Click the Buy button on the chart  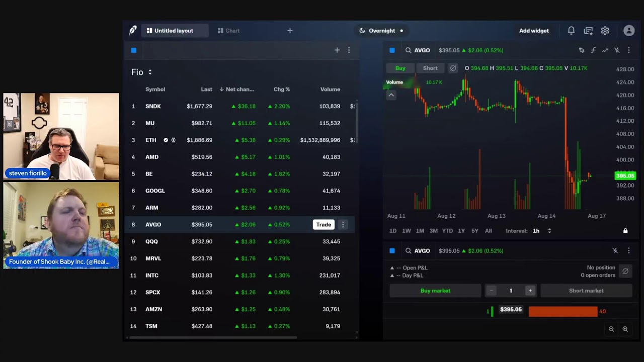point(400,68)
